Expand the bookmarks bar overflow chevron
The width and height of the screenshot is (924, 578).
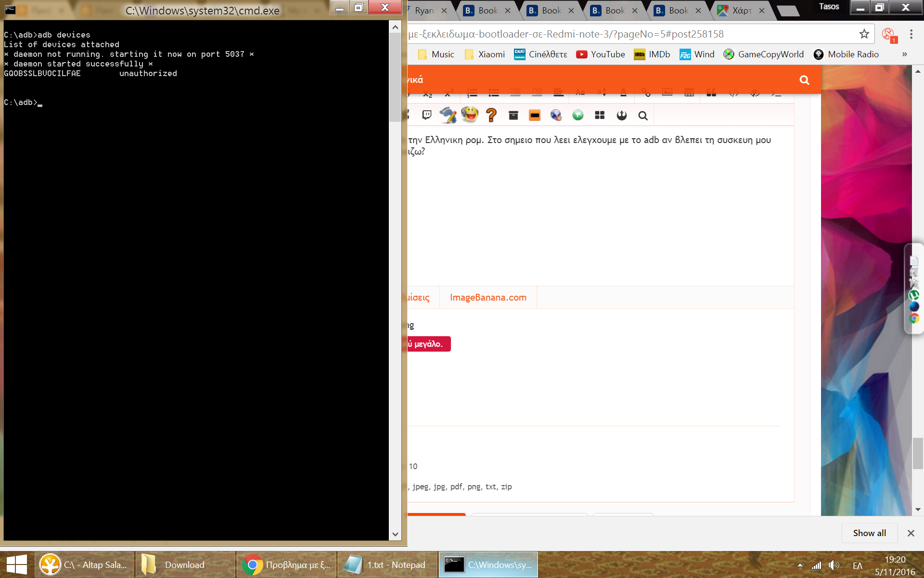tap(904, 54)
